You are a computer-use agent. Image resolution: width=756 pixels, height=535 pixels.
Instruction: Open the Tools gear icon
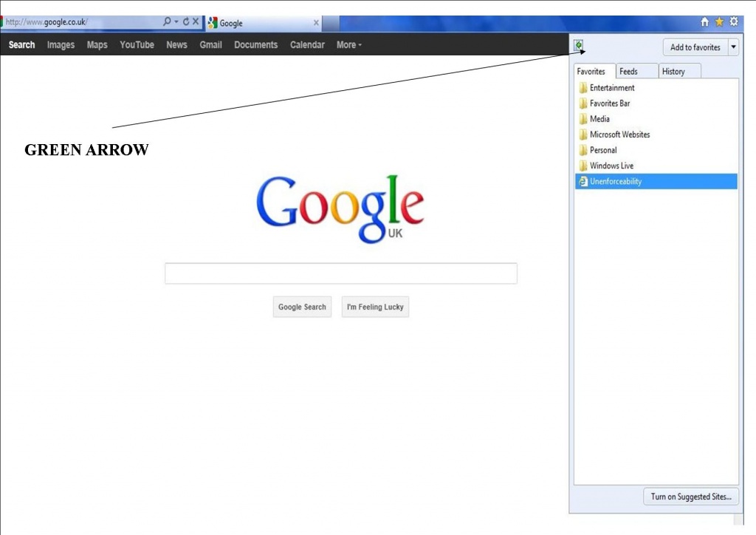point(733,22)
